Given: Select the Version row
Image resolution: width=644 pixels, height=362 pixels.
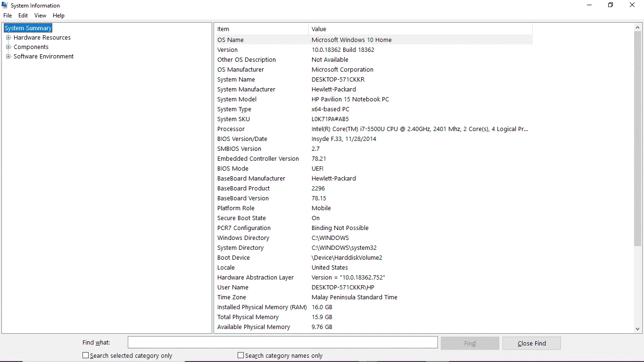Looking at the screenshot, I should 374,50.
